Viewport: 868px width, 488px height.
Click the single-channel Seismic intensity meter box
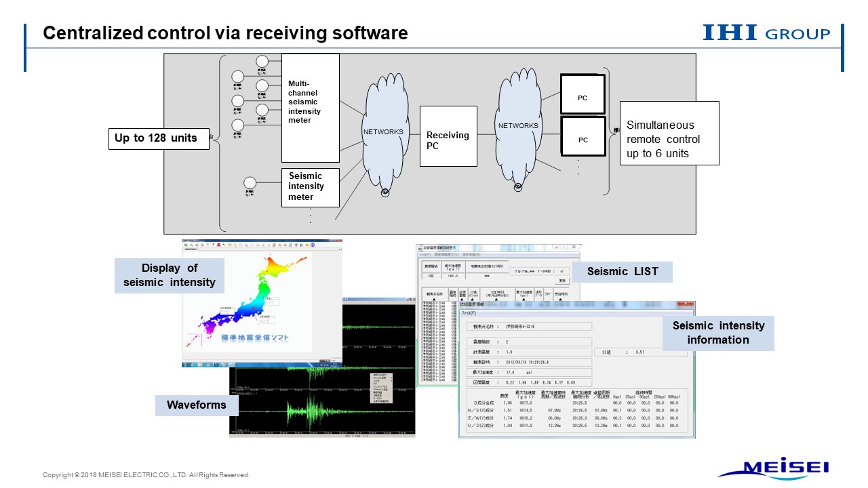310,186
